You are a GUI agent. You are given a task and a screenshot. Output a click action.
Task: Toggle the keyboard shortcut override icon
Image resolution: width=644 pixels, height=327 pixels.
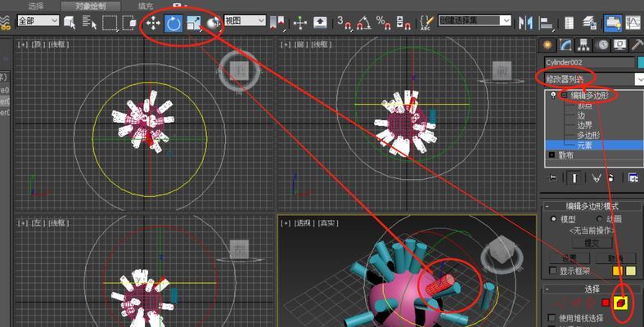320,22
